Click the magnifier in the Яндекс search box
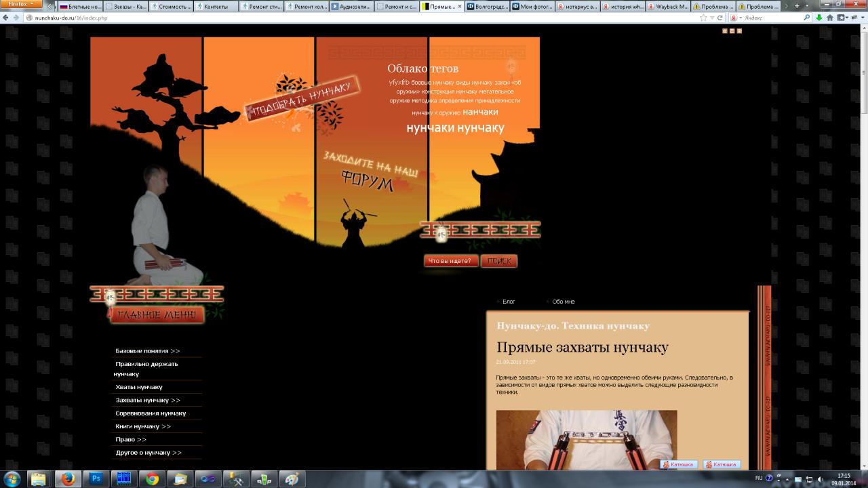This screenshot has width=868, height=488. point(808,18)
